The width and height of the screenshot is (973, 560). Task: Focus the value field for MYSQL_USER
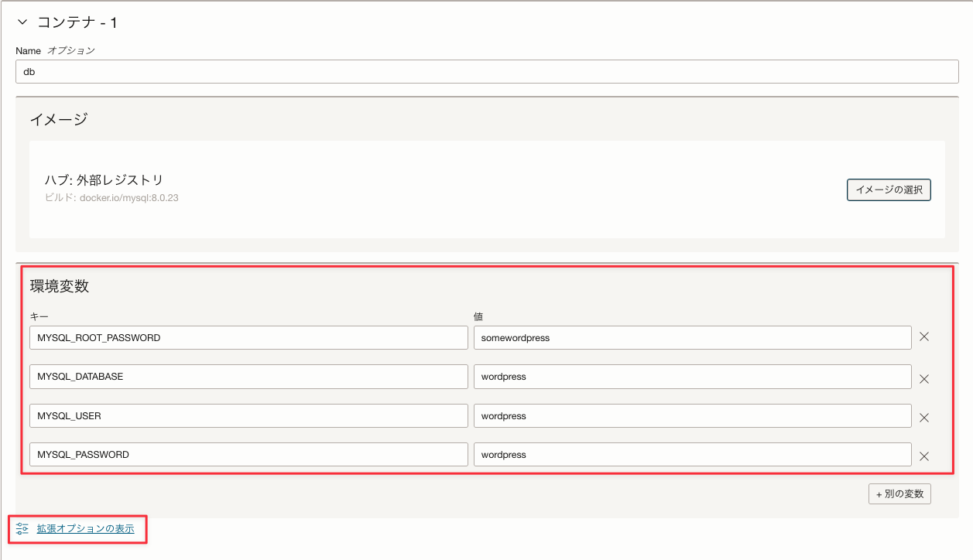click(692, 416)
